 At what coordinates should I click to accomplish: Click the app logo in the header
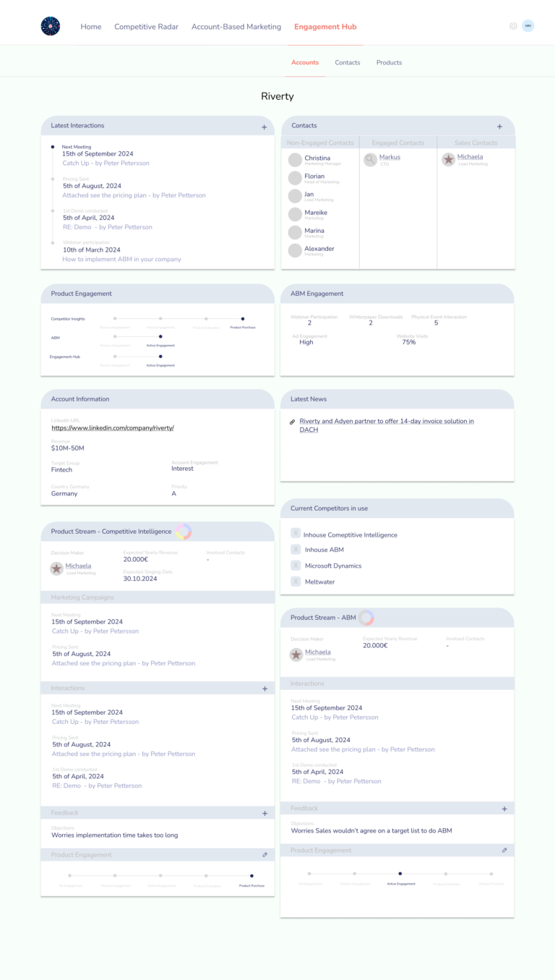[51, 27]
